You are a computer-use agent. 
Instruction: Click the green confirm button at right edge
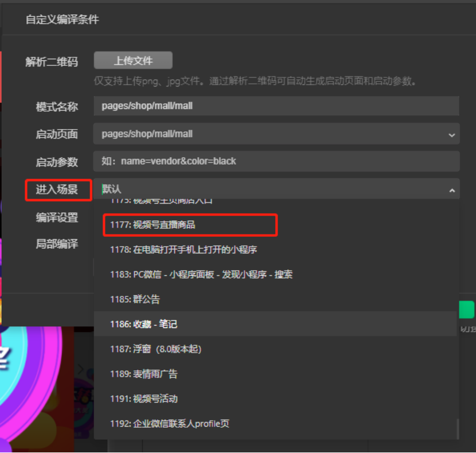point(467,310)
